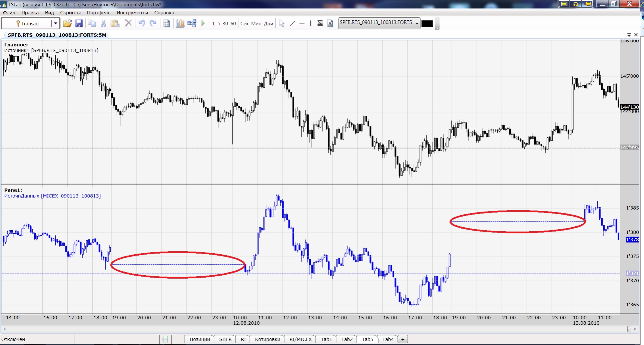
Task: Save the workspace with the floppy icon
Action: [x=79, y=23]
